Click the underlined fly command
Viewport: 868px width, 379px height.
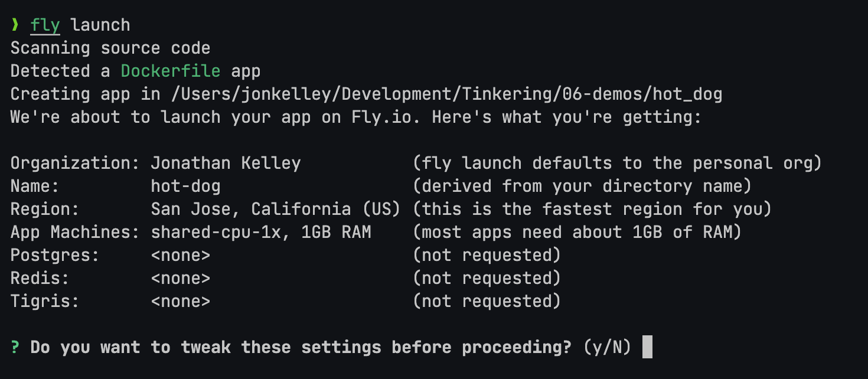pyautogui.click(x=45, y=25)
